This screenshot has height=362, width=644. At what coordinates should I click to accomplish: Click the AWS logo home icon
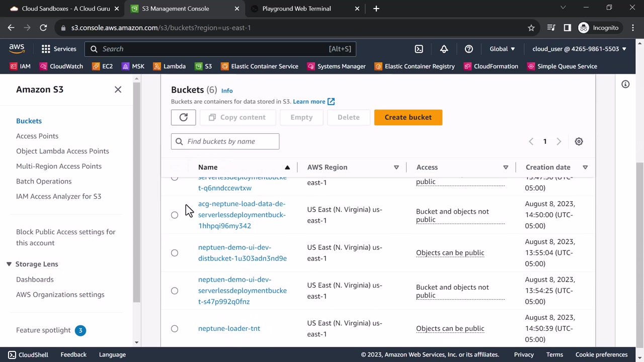point(17,49)
